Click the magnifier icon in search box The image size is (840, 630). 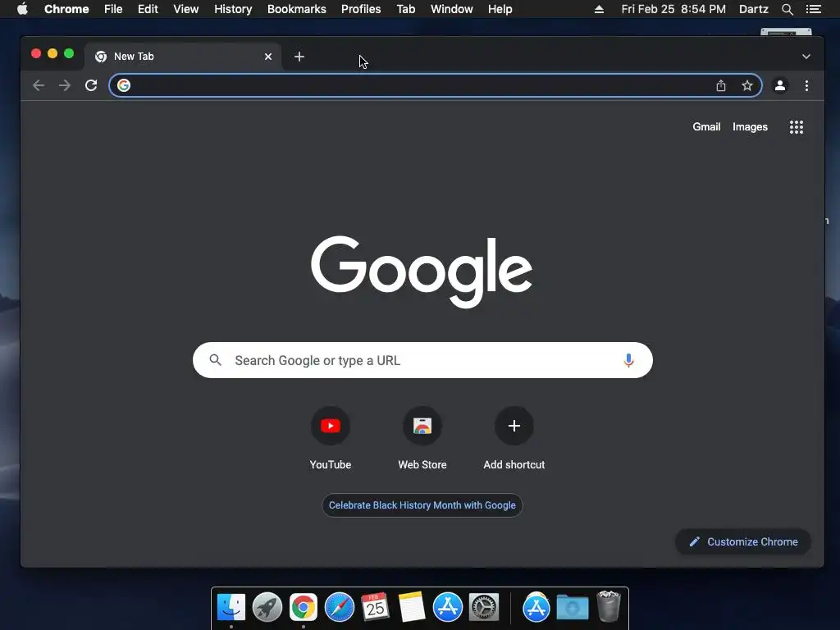(216, 360)
